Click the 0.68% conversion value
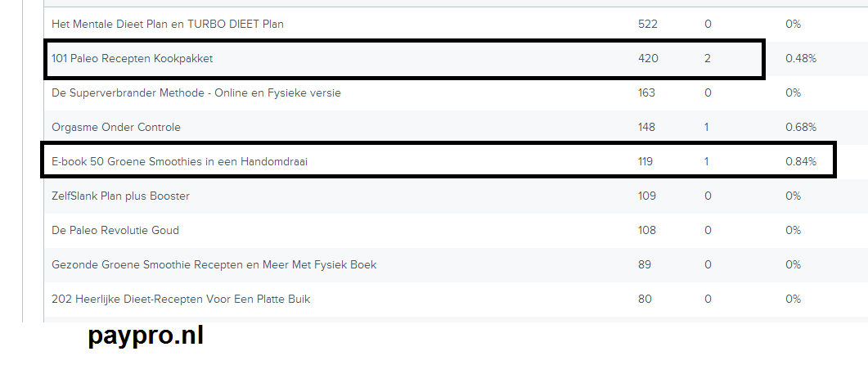 click(800, 128)
